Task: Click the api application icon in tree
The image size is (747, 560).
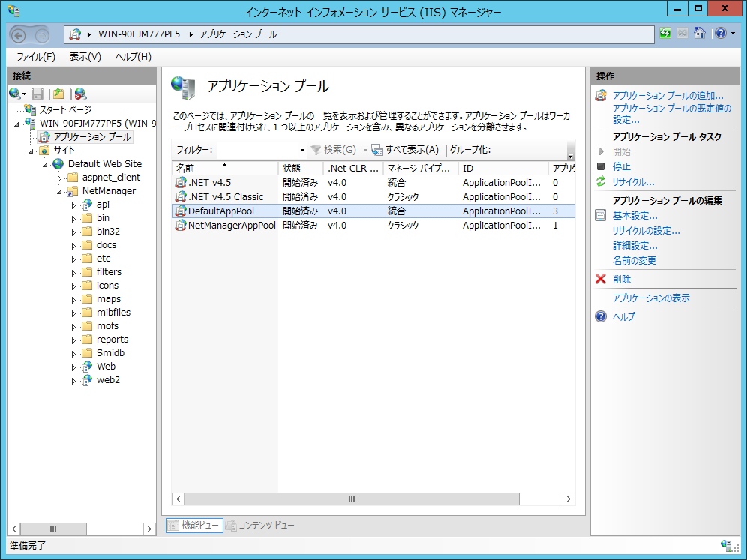Action: point(87,205)
